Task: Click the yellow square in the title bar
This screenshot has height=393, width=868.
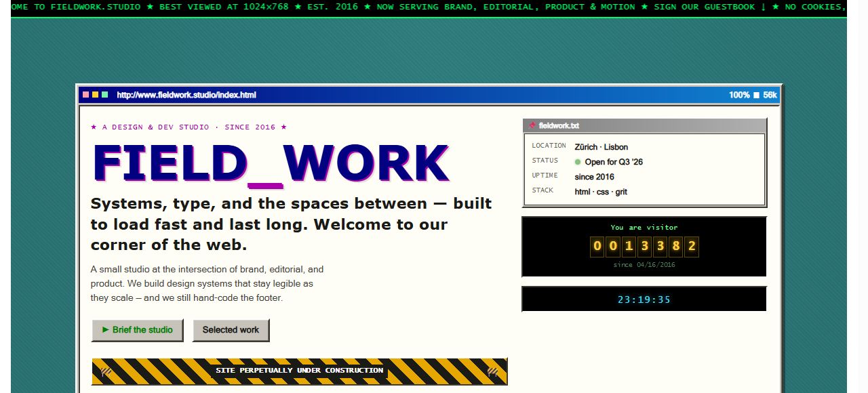Action: [x=96, y=95]
